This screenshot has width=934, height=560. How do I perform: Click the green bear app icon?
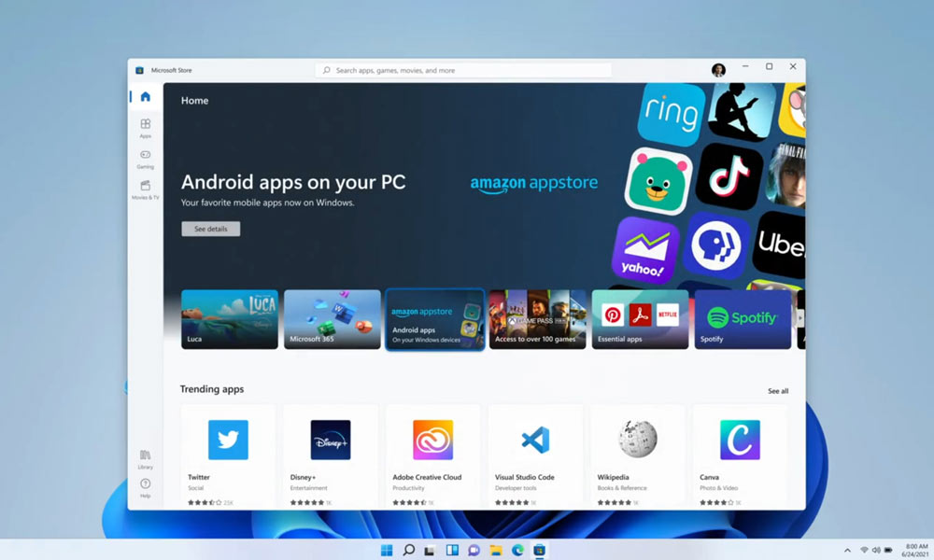click(658, 181)
